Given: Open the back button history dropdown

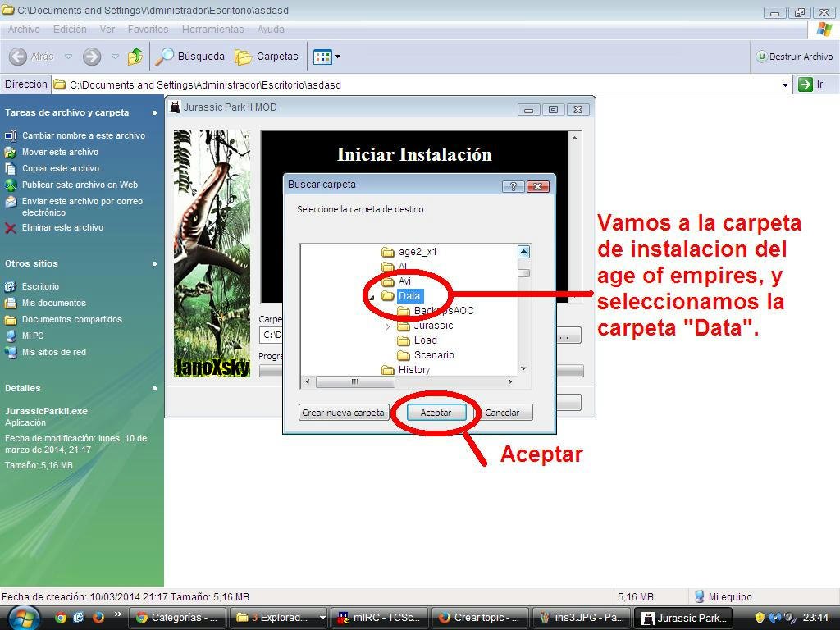Looking at the screenshot, I should point(68,57).
